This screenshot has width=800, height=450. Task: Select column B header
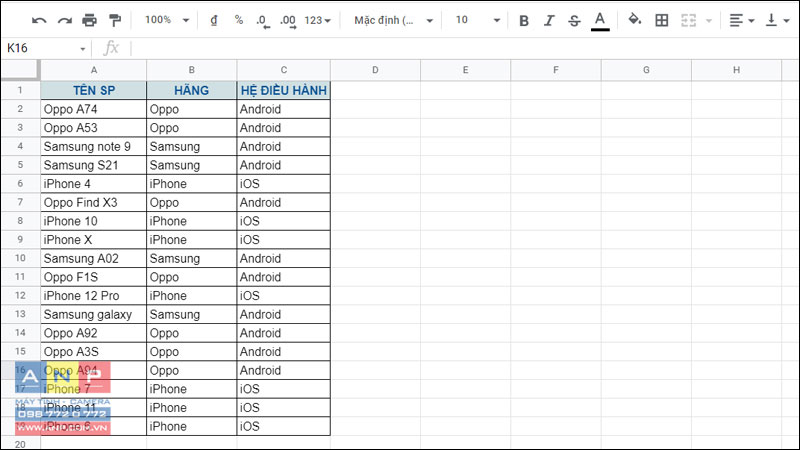(x=192, y=70)
